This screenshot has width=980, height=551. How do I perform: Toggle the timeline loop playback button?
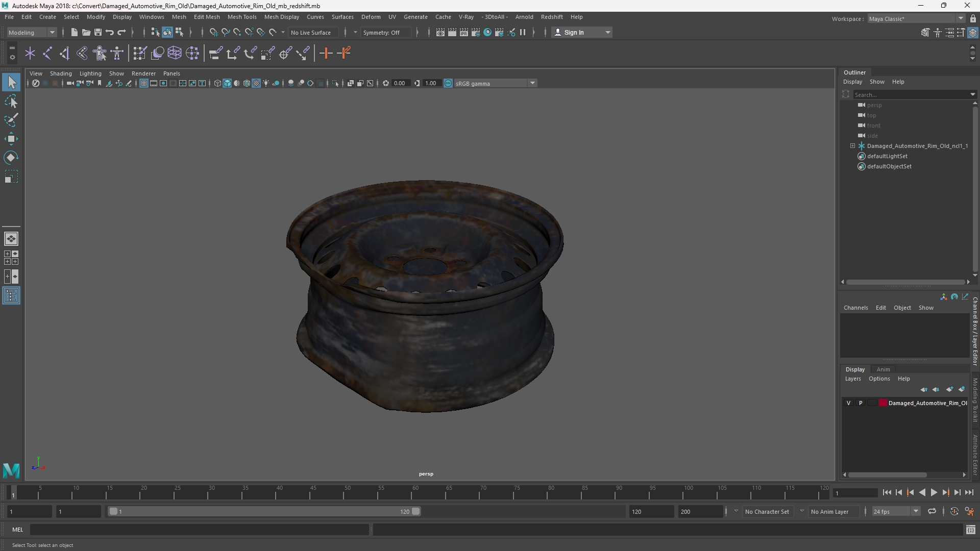click(932, 511)
